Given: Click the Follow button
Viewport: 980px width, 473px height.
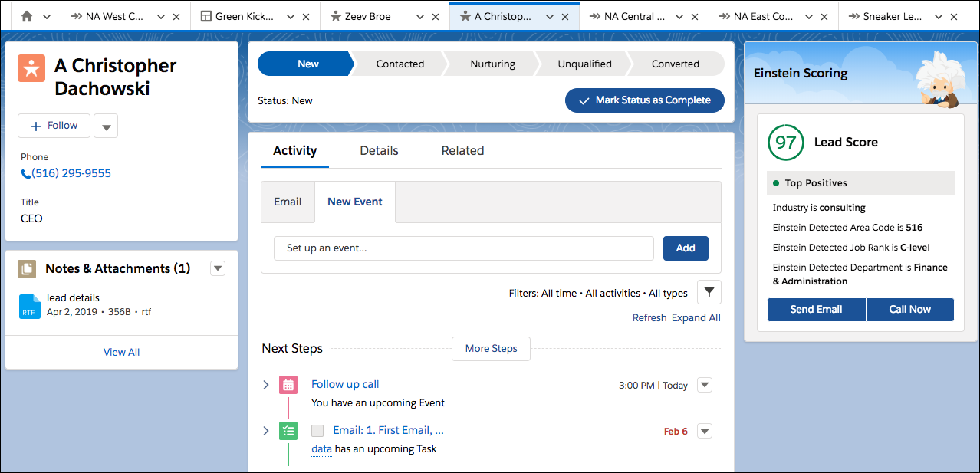Looking at the screenshot, I should coord(54,126).
